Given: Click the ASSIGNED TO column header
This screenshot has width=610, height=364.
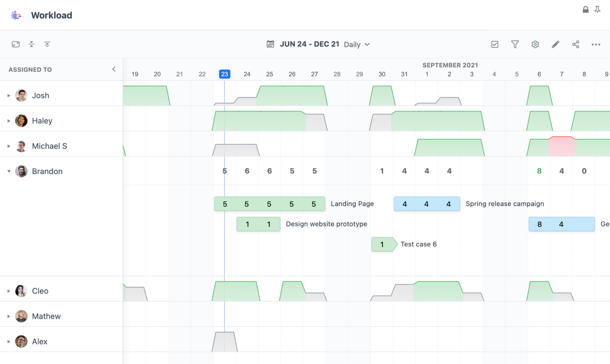Looking at the screenshot, I should pyautogui.click(x=30, y=69).
